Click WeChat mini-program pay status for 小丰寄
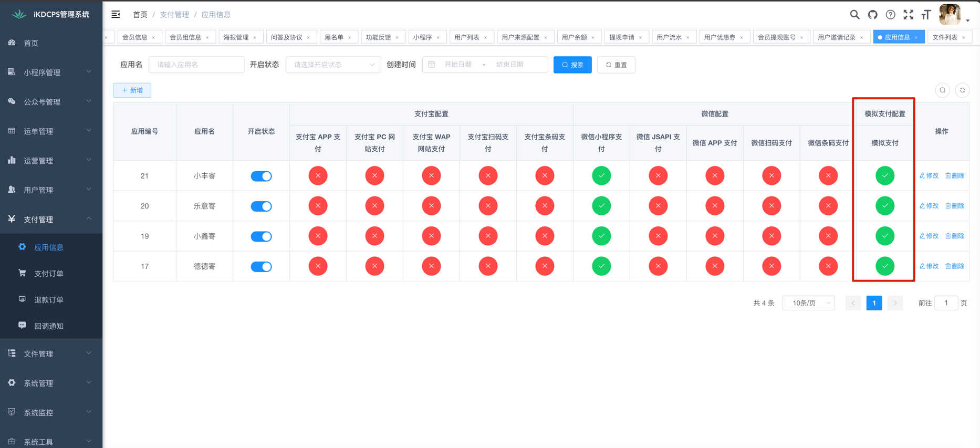This screenshot has width=980, height=448. (601, 175)
